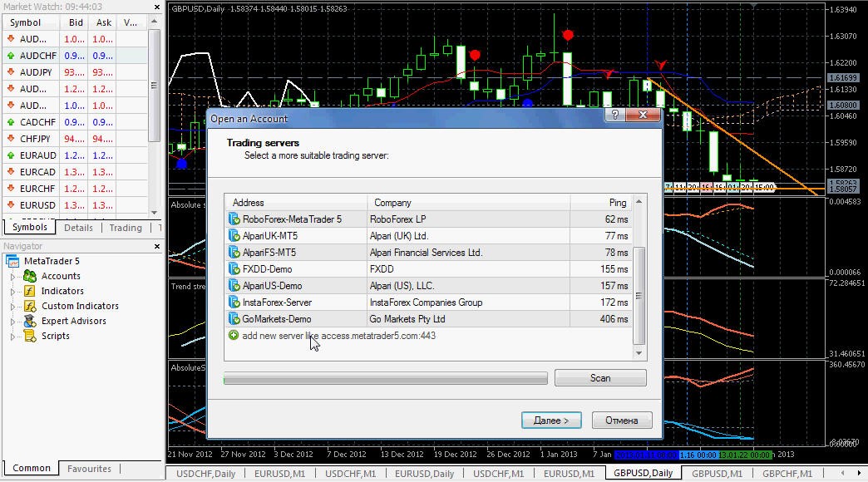Click the Indicators icon in Navigator
Image resolution: width=868 pixels, height=482 pixels.
point(30,291)
